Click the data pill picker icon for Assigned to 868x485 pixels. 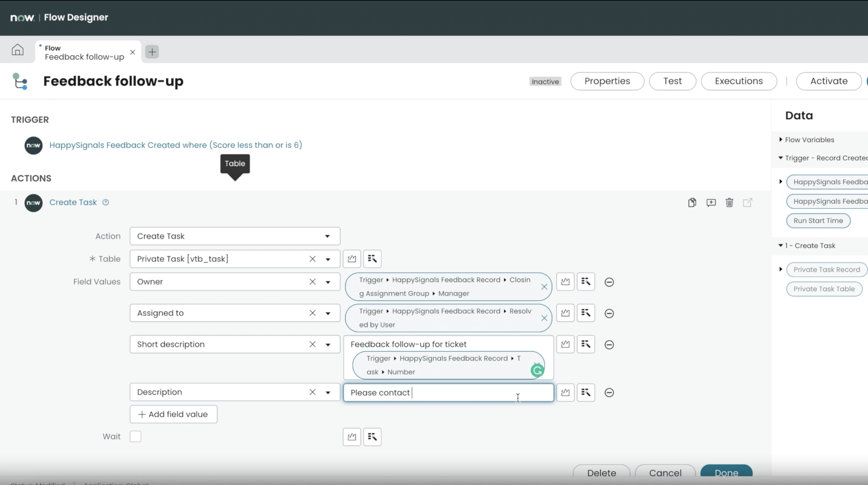pos(585,313)
